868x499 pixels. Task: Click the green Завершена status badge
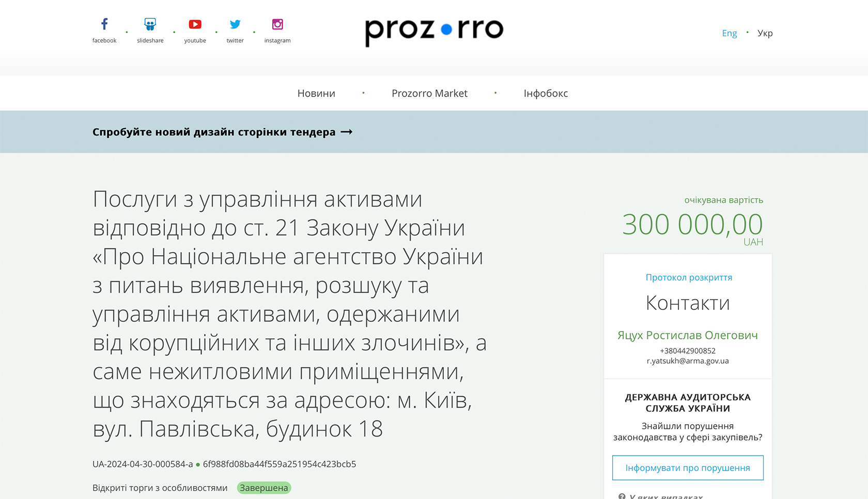pyautogui.click(x=264, y=488)
